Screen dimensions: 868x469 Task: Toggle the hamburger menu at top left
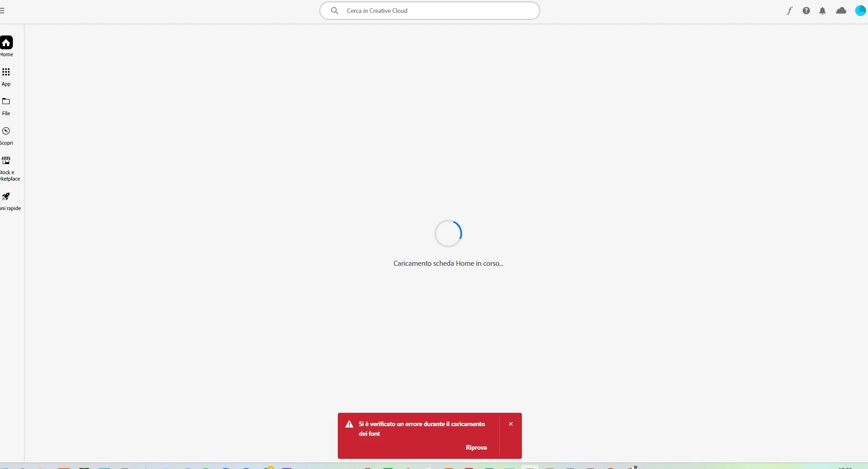tap(2, 11)
